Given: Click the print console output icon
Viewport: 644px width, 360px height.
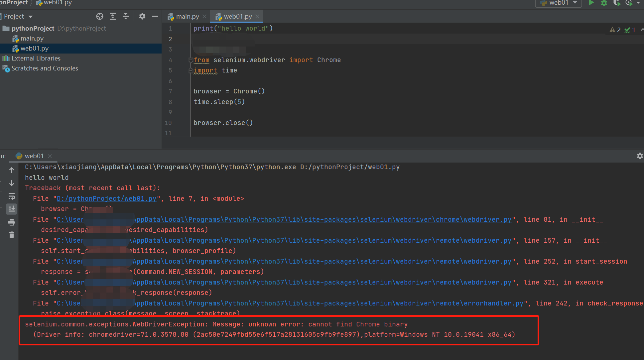Looking at the screenshot, I should [12, 222].
